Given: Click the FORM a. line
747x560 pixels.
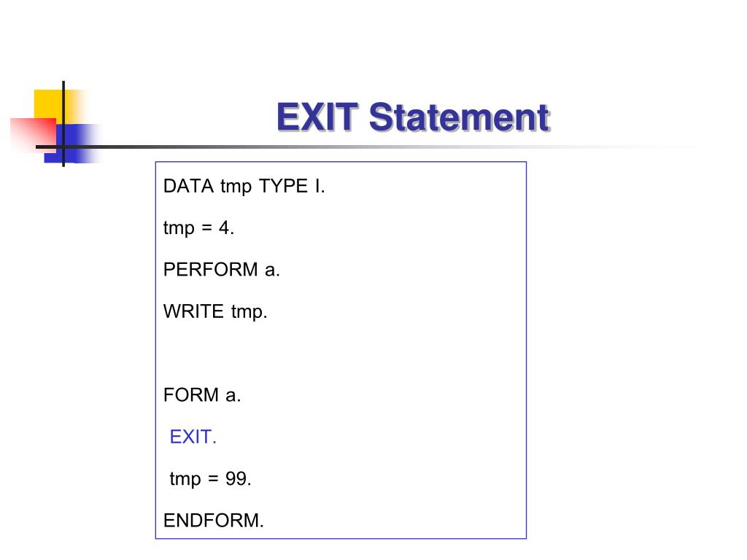Looking at the screenshot, I should pyautogui.click(x=202, y=395).
